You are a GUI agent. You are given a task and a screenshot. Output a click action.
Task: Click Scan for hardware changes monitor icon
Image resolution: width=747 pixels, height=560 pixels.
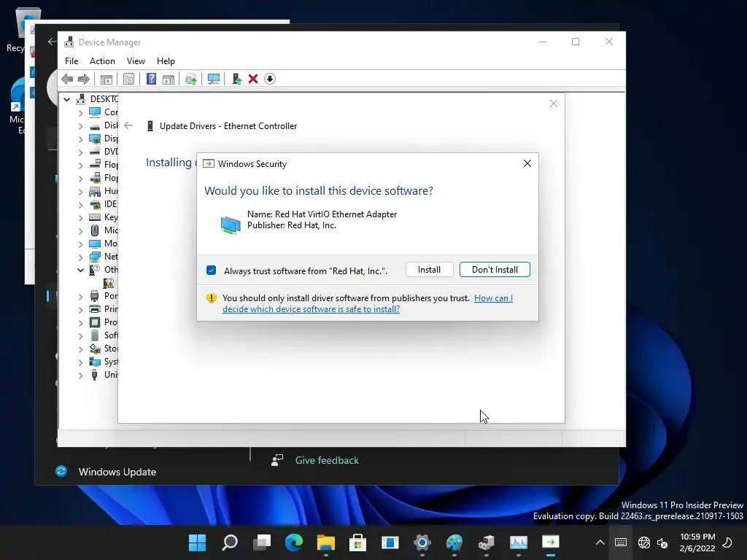(x=214, y=79)
